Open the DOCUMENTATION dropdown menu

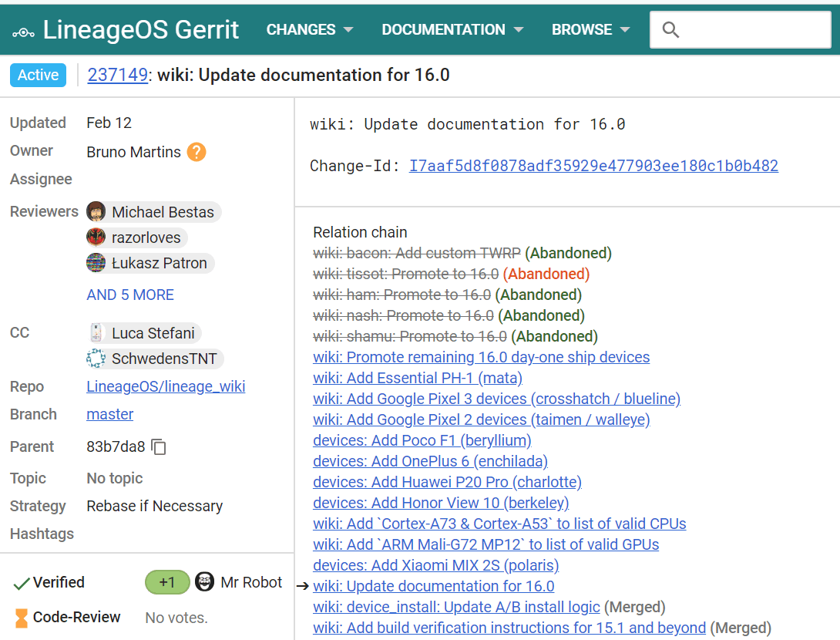coord(452,29)
